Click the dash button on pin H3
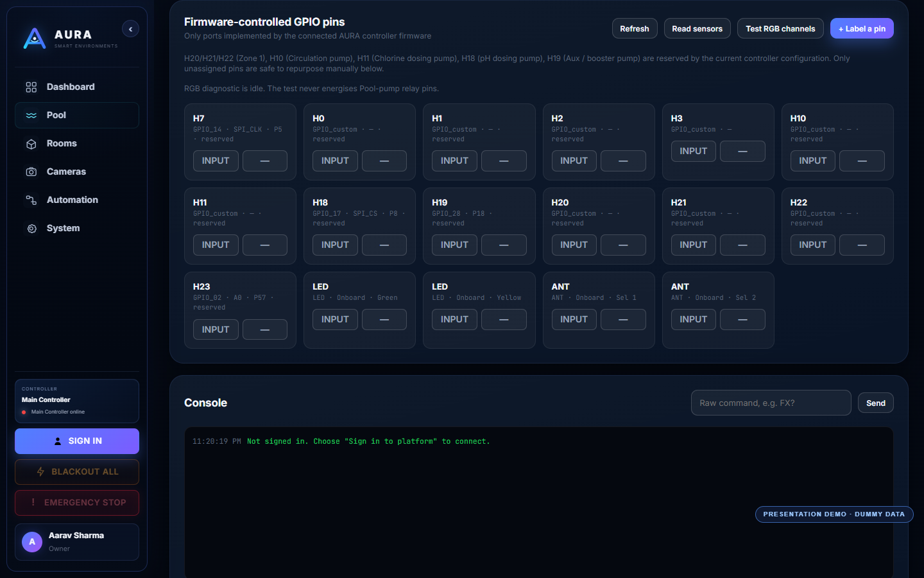The height and width of the screenshot is (578, 924). coord(742,151)
